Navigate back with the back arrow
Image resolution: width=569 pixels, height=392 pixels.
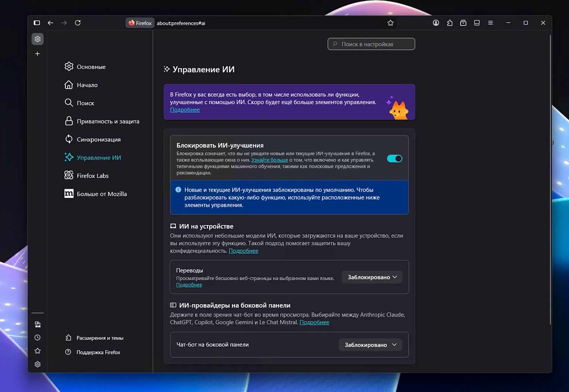[x=50, y=23]
